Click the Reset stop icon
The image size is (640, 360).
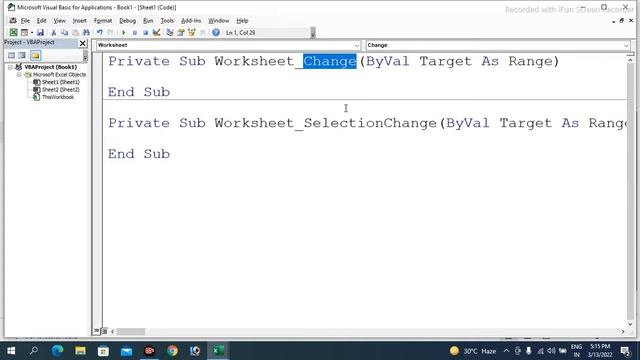[145, 32]
